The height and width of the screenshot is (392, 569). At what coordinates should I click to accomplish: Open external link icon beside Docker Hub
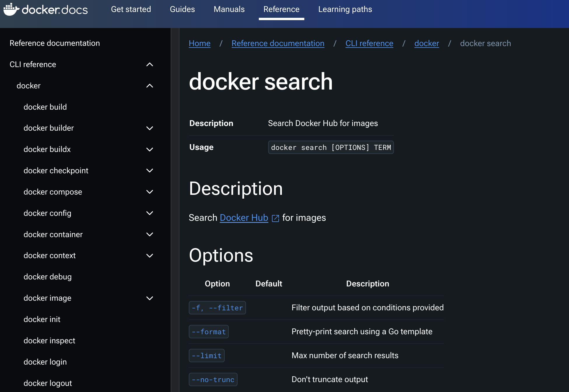pos(275,218)
